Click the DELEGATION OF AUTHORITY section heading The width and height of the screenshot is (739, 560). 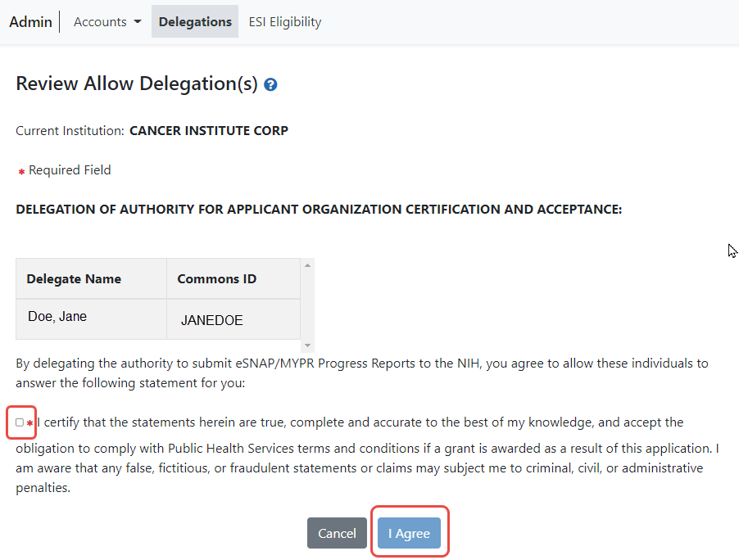click(319, 210)
